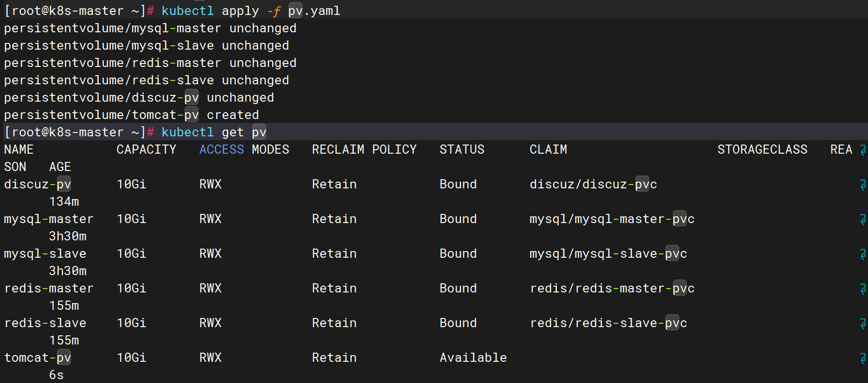Viewport: 868px width, 383px height.
Task: Click the RWX access mode of discuz-pv
Action: [x=210, y=184]
